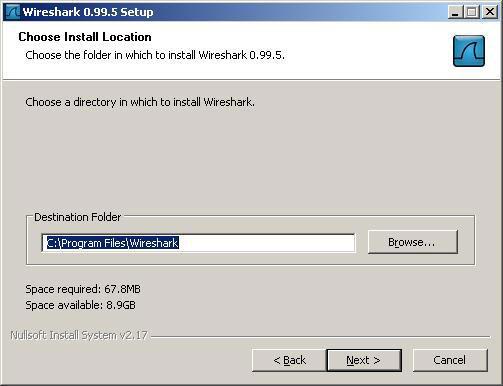Screen dimensions: 503x386
Task: Return to the previous page with Back
Action: 289,360
